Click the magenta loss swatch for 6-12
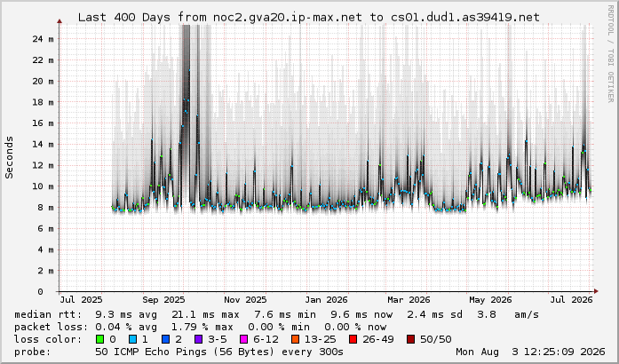 244,339
